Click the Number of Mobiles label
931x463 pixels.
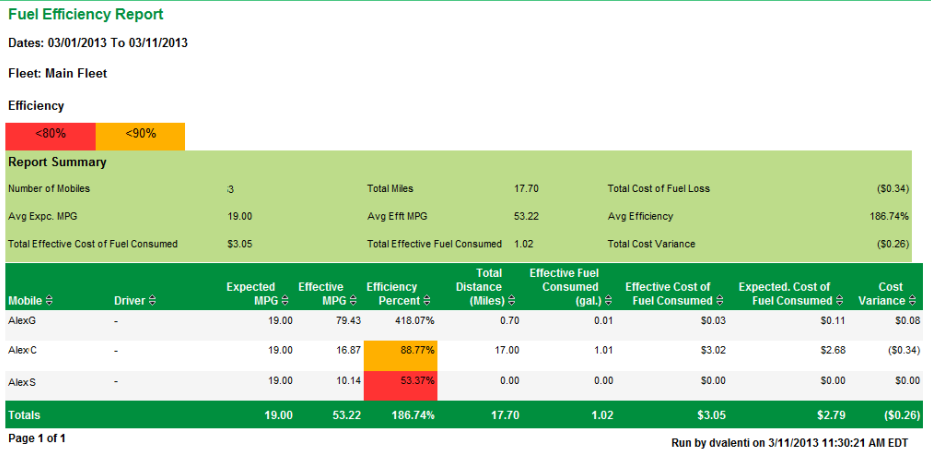49,189
